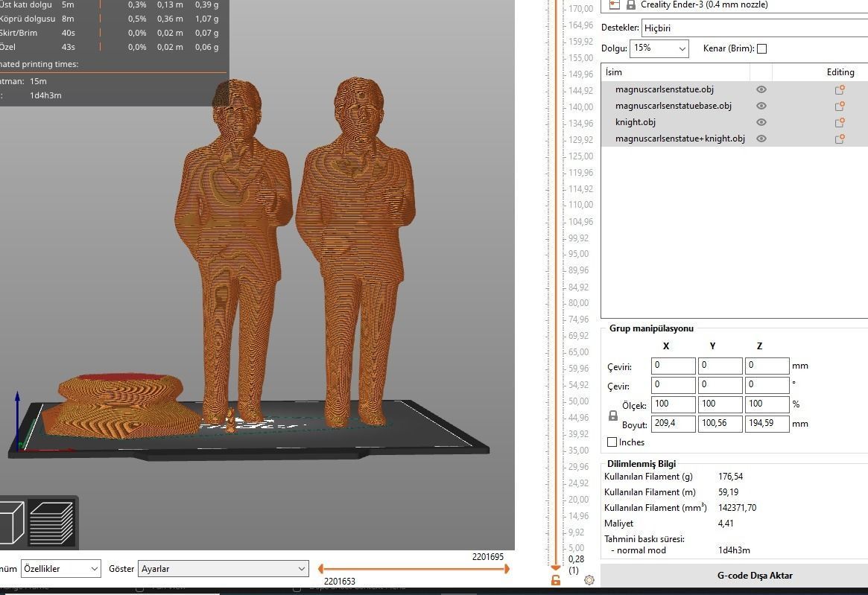Open the layer slider settings gear icon
This screenshot has width=868, height=595.
tap(589, 580)
